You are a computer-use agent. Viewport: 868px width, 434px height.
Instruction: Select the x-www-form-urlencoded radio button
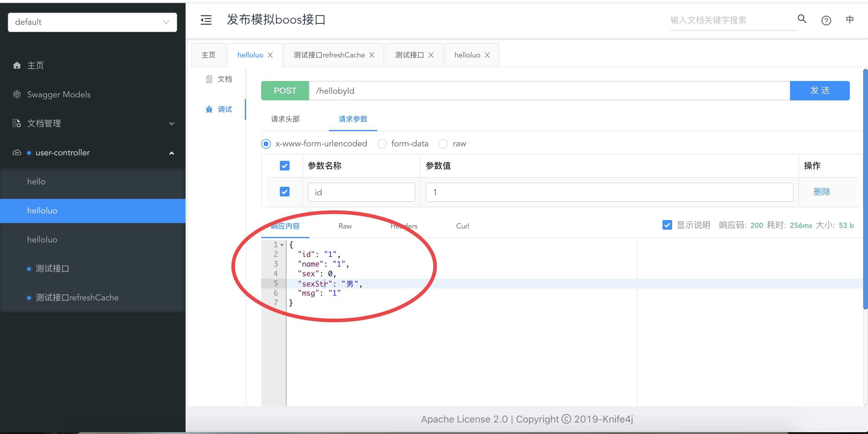[266, 144]
